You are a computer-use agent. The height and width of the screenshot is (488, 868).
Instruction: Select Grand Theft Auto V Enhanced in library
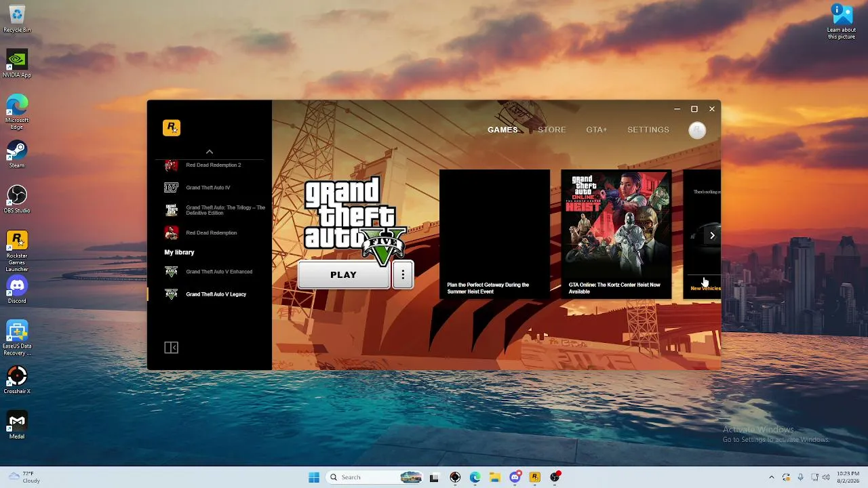[x=210, y=272]
